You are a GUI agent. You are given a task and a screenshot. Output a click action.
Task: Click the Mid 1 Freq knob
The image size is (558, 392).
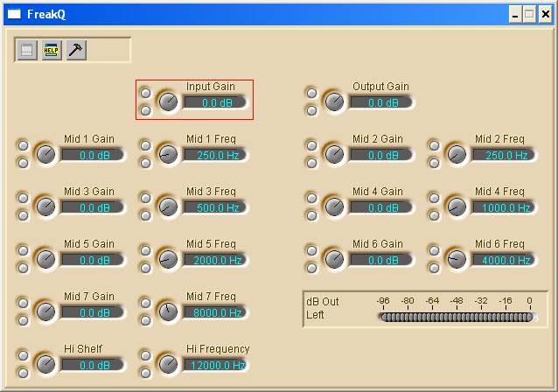click(x=168, y=154)
